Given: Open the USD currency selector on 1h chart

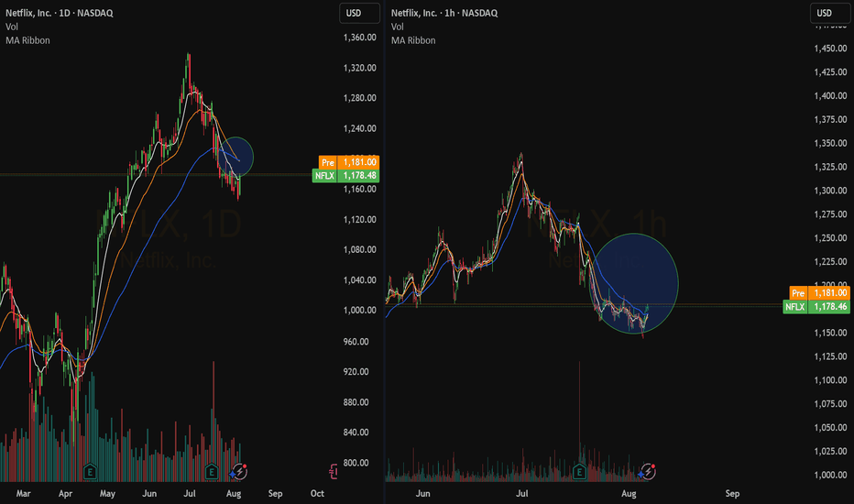Looking at the screenshot, I should pos(830,13).
